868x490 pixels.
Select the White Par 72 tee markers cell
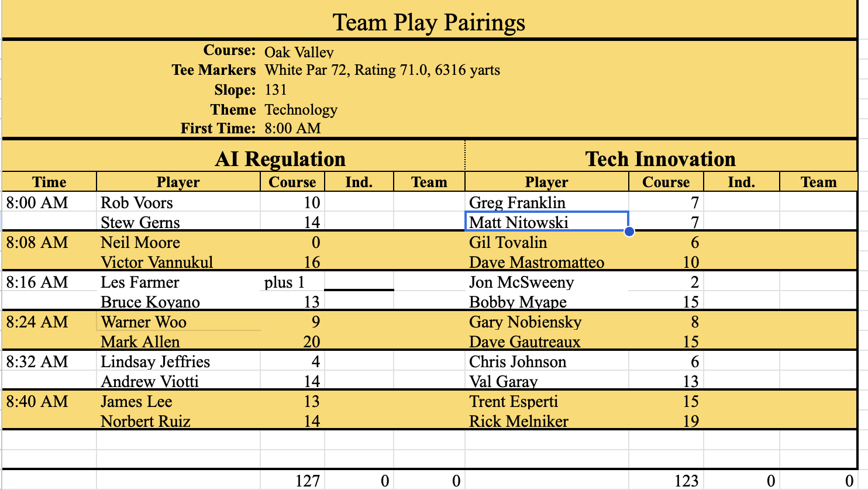click(382, 71)
